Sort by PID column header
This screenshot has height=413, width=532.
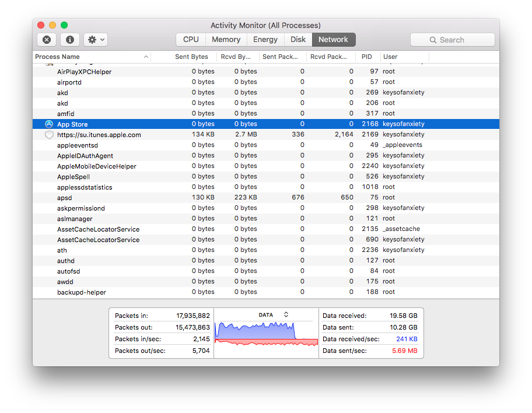pyautogui.click(x=367, y=57)
